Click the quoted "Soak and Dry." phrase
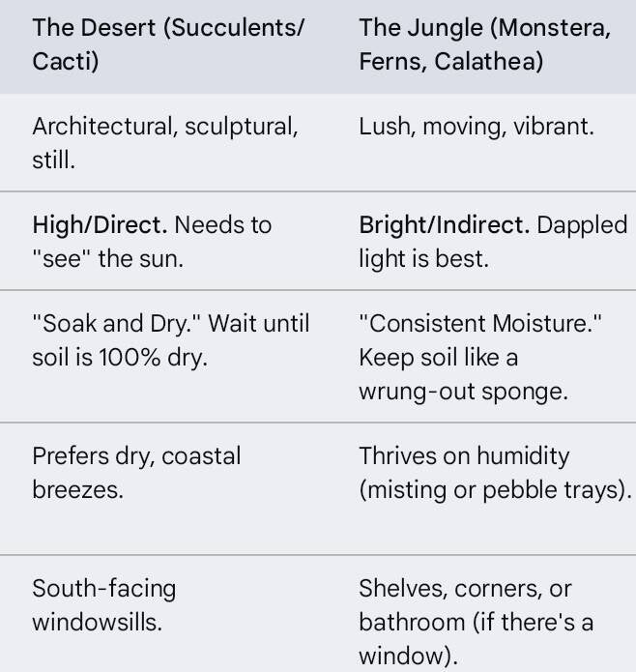 click(107, 323)
